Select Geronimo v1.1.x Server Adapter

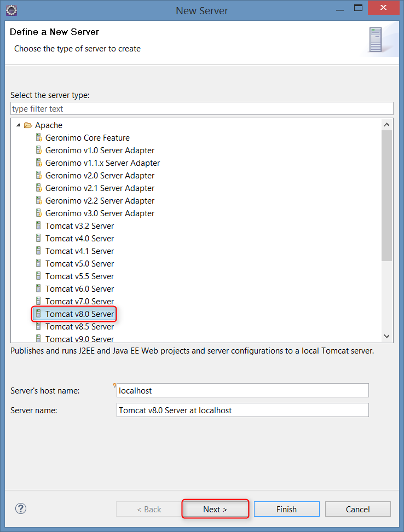click(102, 163)
